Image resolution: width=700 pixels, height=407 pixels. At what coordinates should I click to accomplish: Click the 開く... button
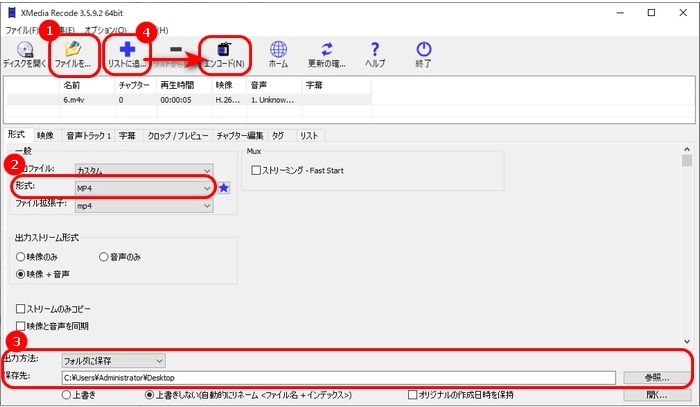click(x=655, y=395)
